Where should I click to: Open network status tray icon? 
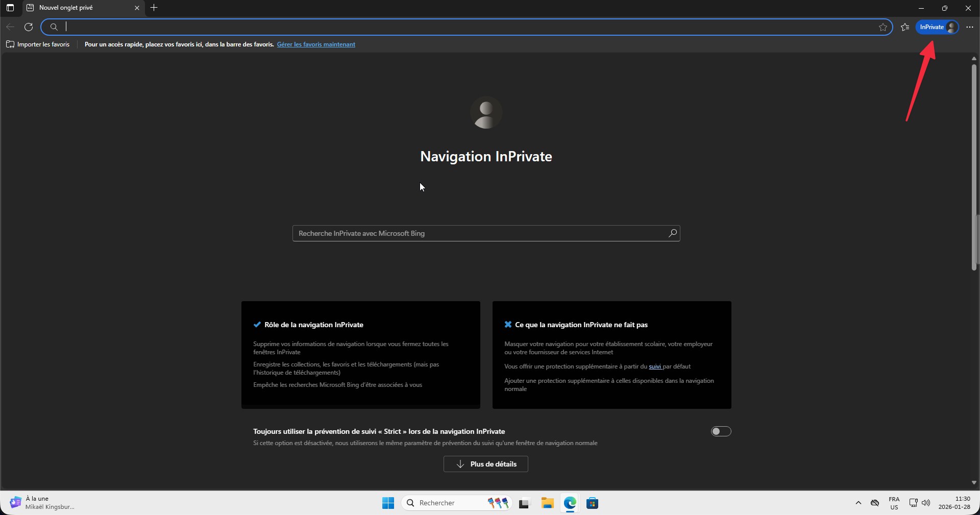point(914,503)
